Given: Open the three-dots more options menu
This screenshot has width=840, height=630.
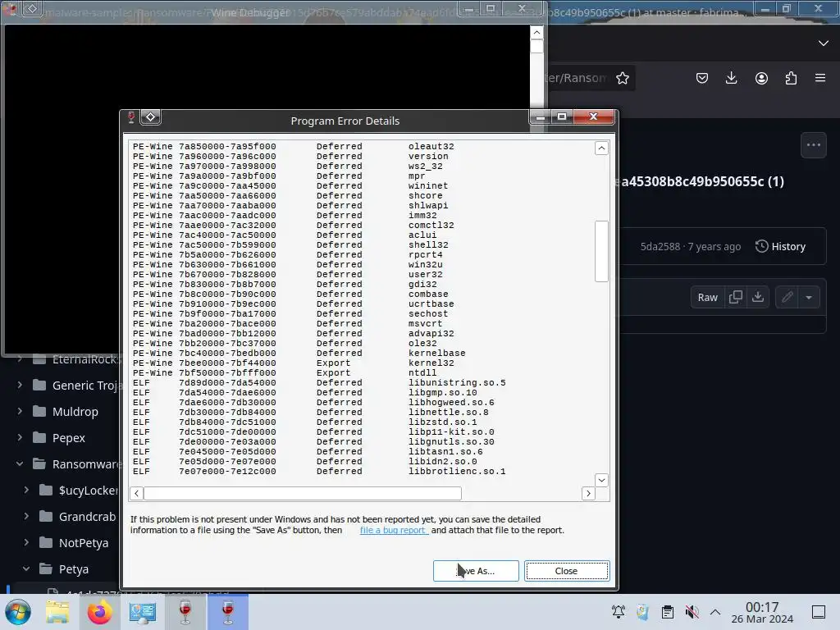Looking at the screenshot, I should [x=813, y=144].
